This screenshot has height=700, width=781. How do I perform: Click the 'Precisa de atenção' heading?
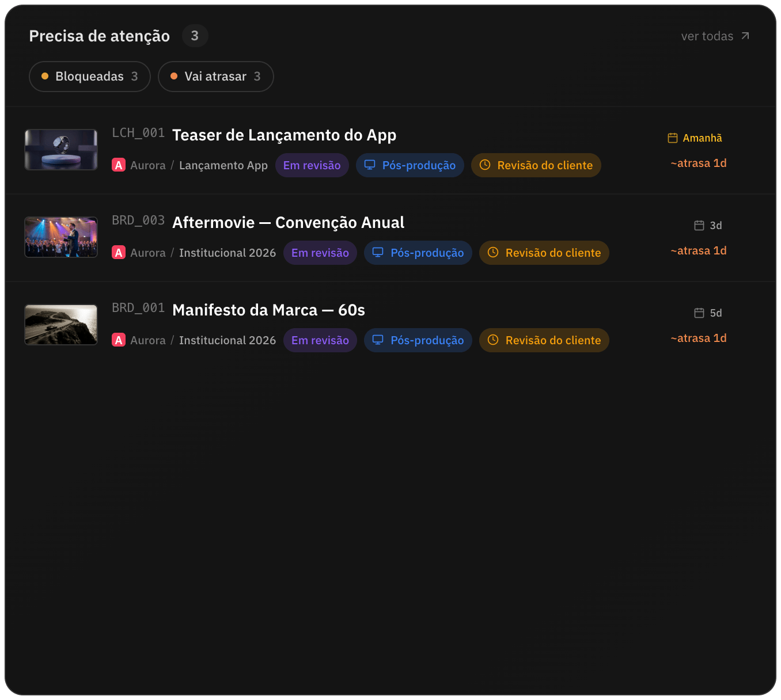click(x=100, y=36)
